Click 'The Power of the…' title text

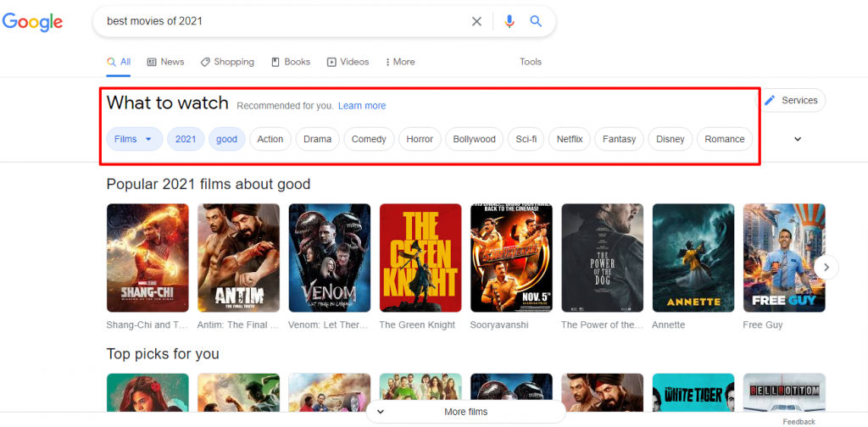pos(603,324)
